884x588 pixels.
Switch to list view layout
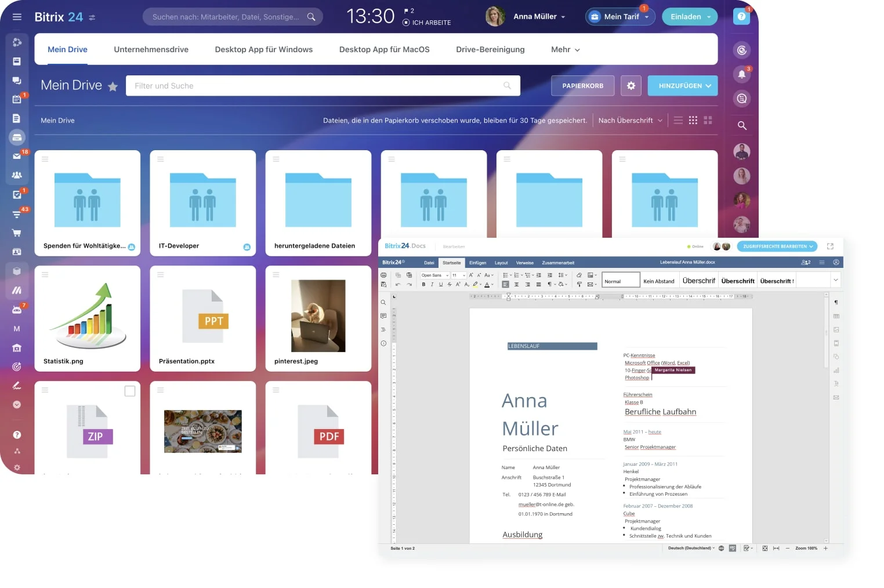point(678,120)
